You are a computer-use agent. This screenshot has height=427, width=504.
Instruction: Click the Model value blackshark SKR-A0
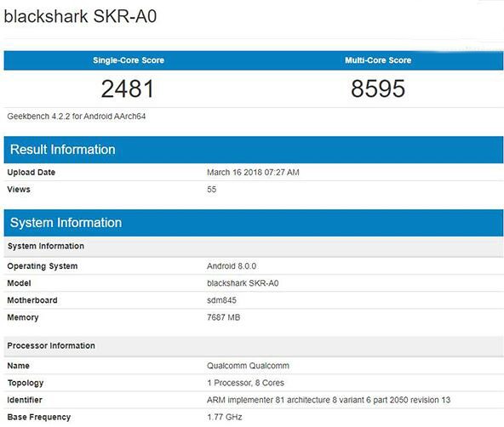click(x=243, y=283)
